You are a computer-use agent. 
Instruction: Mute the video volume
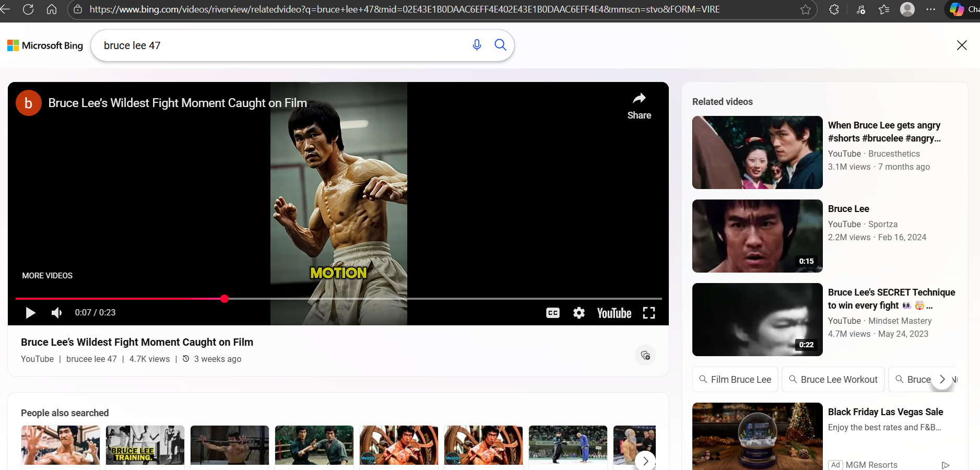[55, 312]
